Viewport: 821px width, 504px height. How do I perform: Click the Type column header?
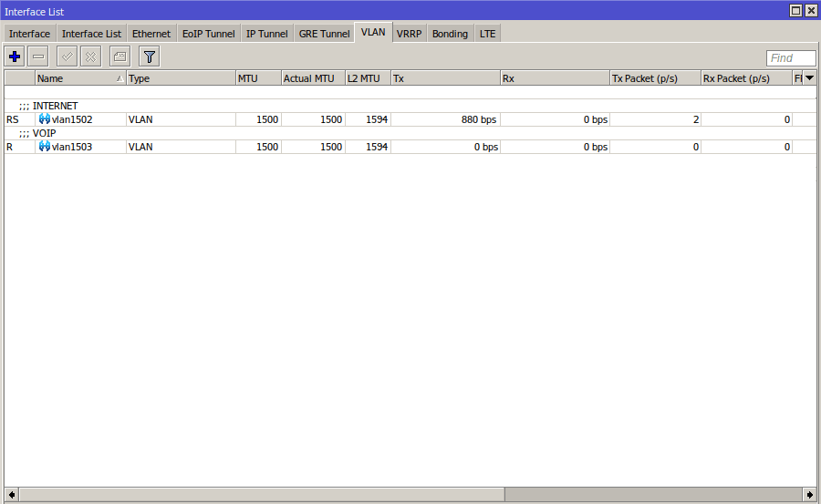pyautogui.click(x=181, y=78)
